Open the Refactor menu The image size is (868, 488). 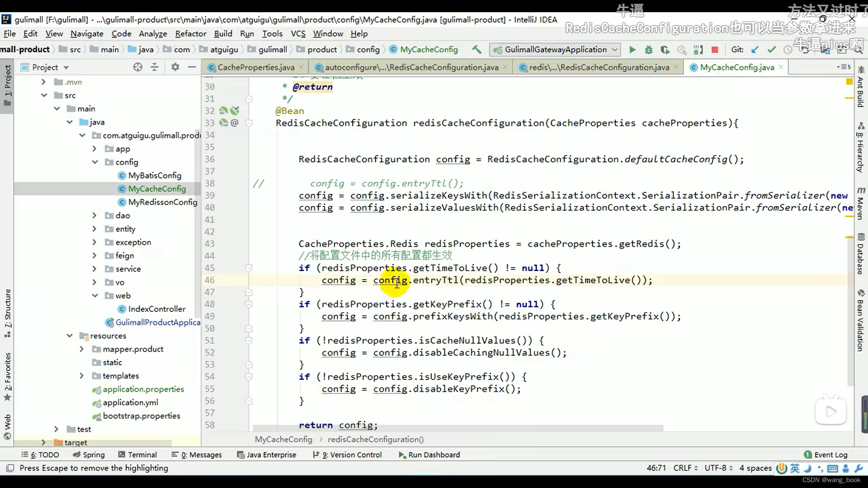coord(191,34)
